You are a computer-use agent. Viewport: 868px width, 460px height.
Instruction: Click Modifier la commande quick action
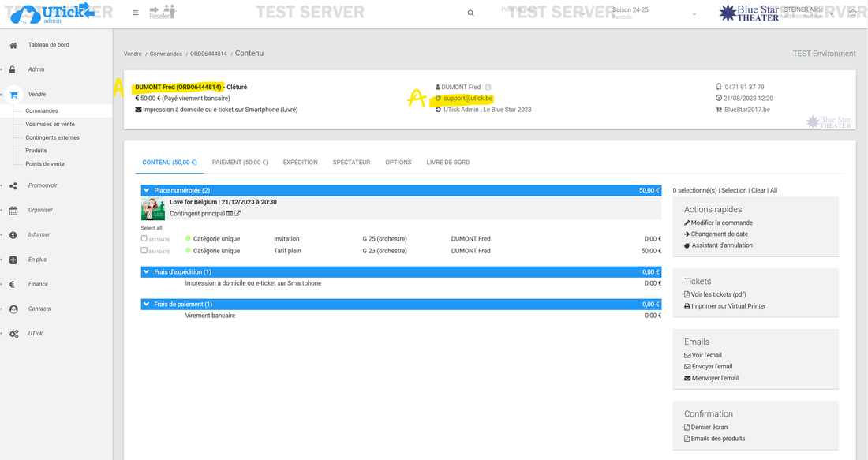point(721,223)
